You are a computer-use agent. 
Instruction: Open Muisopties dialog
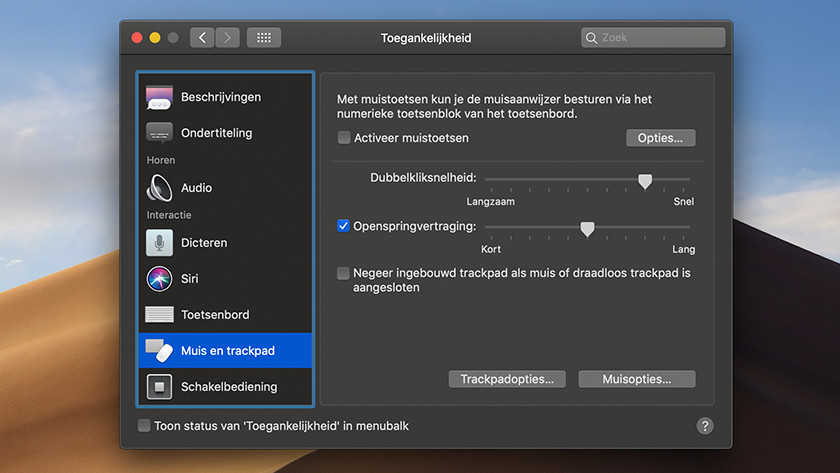pos(636,379)
